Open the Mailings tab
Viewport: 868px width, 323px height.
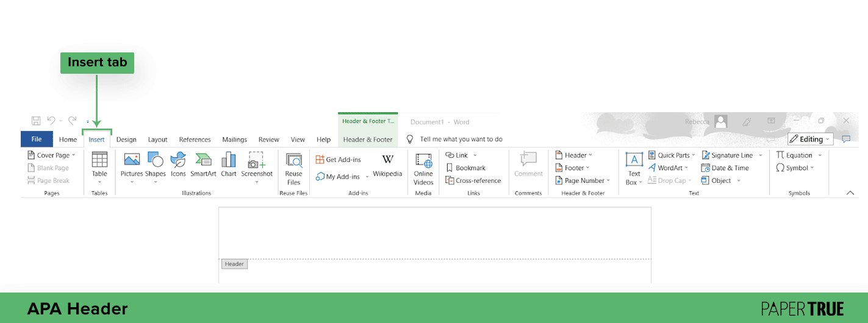[234, 140]
